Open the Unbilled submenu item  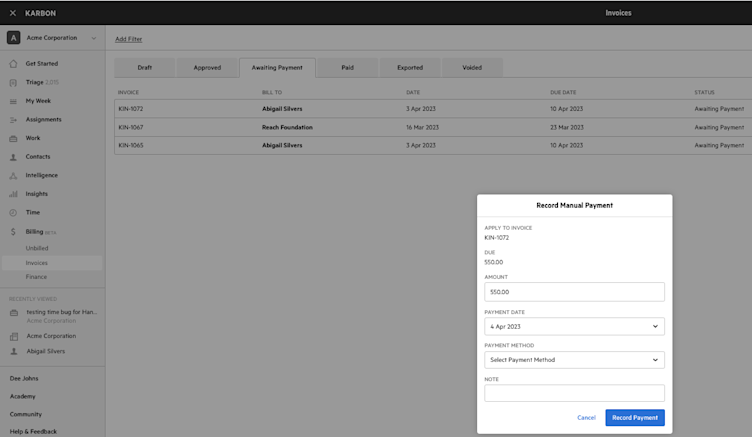click(x=37, y=248)
